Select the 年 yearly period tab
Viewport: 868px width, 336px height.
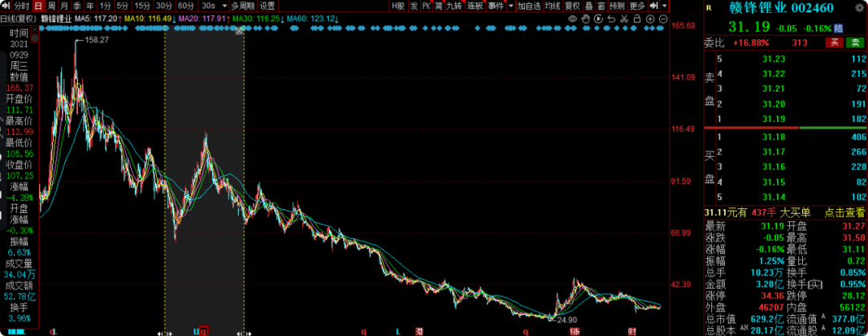pos(90,6)
